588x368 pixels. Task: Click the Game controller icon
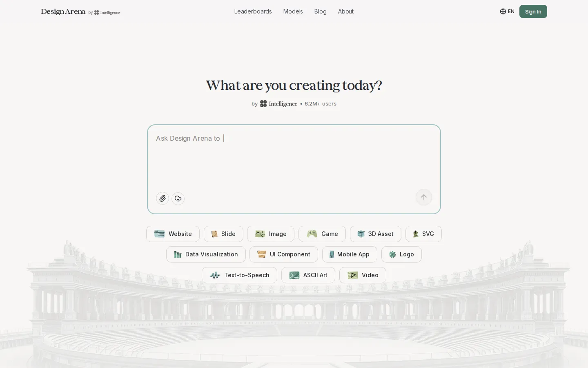(312, 234)
